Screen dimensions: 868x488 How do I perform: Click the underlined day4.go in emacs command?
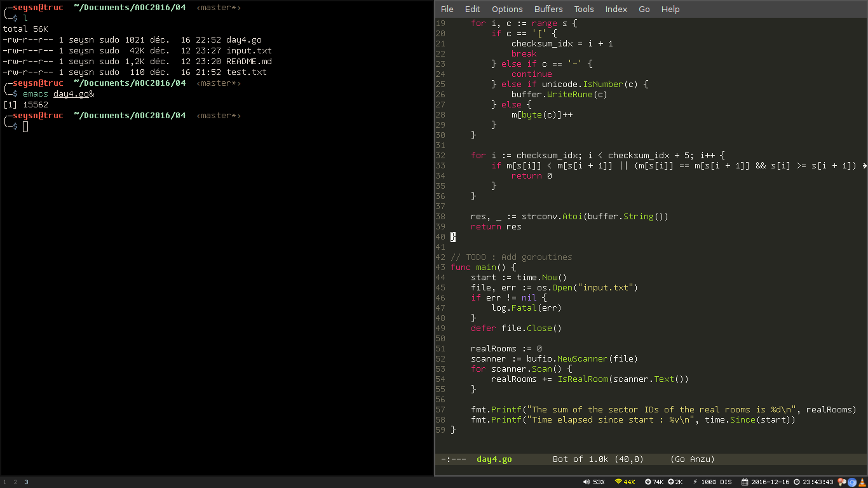(71, 94)
